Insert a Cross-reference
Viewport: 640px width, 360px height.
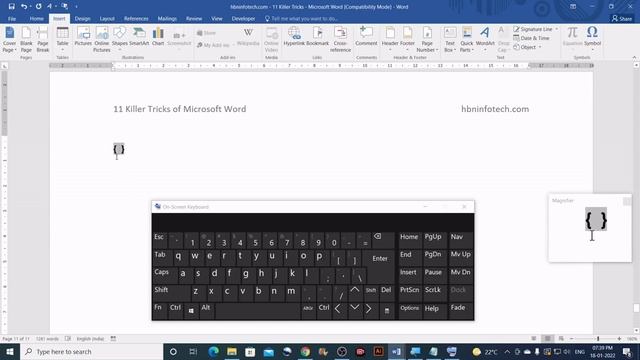[x=340, y=40]
